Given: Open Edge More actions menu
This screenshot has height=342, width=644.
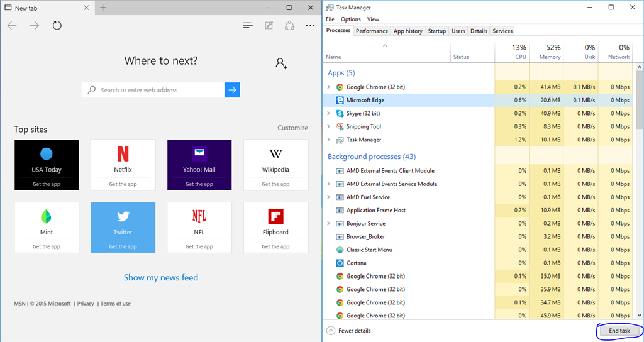Looking at the screenshot, I should (x=310, y=25).
